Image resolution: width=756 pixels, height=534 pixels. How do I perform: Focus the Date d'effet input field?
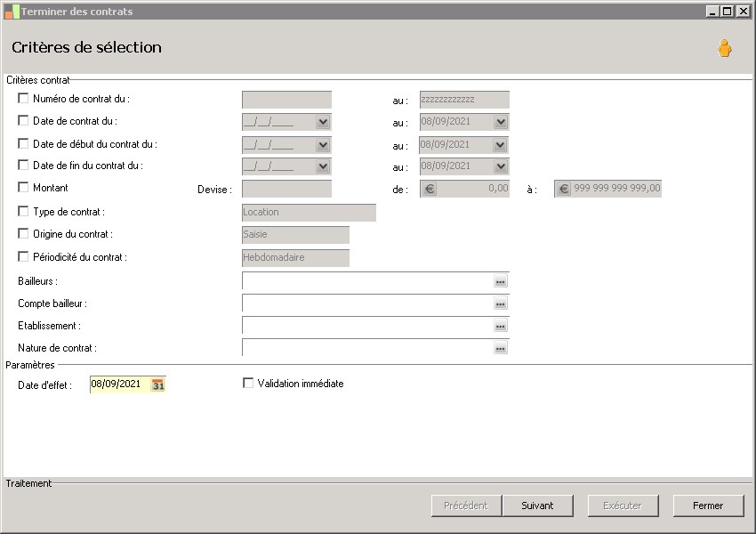(119, 384)
